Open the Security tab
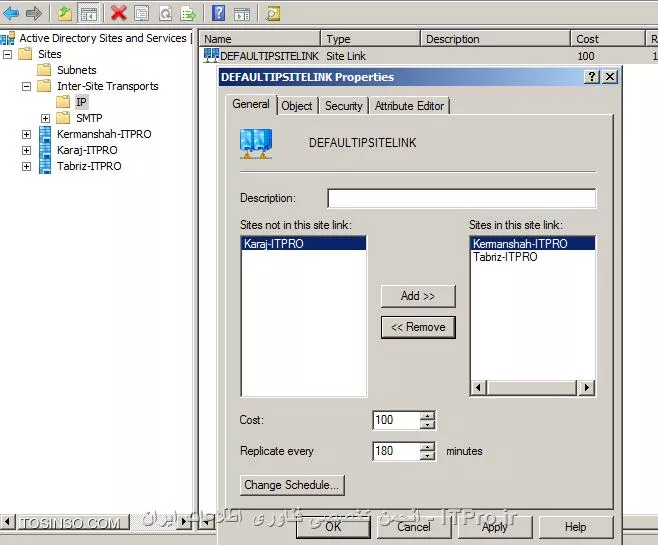This screenshot has height=545, width=658. pyautogui.click(x=343, y=106)
